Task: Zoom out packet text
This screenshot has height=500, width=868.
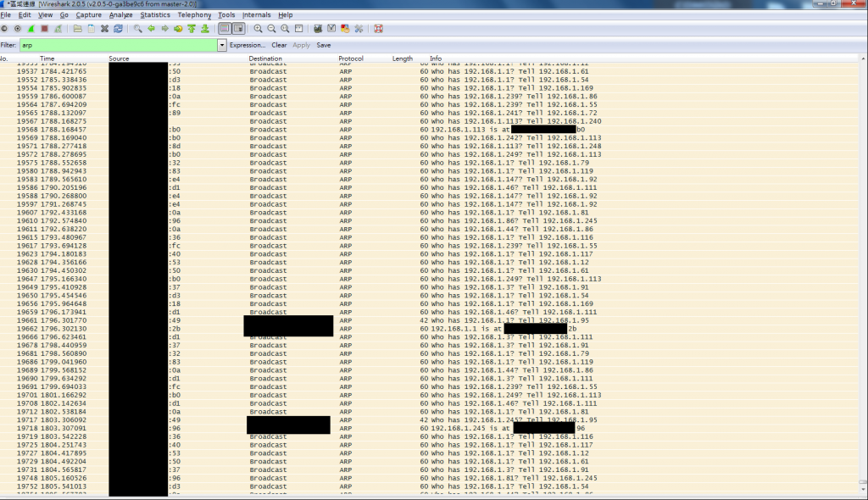Action: (x=271, y=29)
